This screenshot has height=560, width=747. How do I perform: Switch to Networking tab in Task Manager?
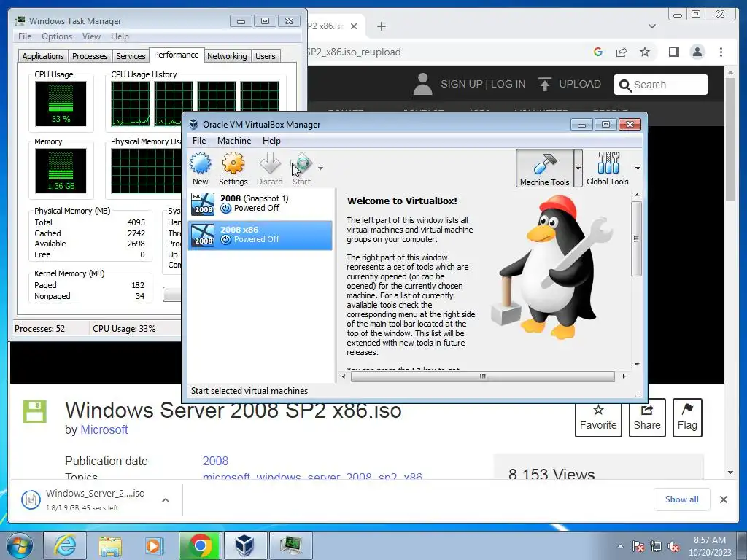point(227,56)
